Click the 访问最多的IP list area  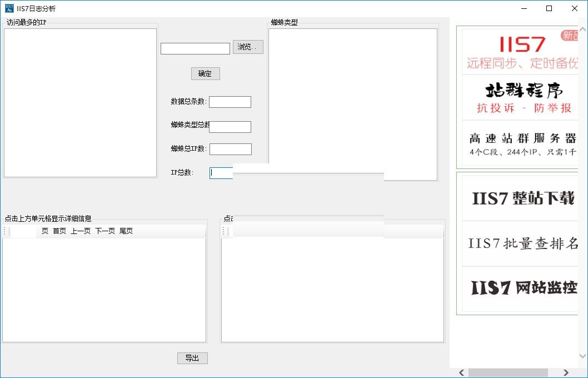point(80,103)
